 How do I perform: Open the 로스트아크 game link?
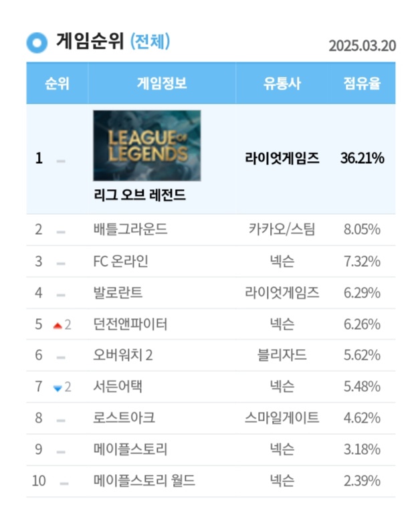click(x=124, y=418)
